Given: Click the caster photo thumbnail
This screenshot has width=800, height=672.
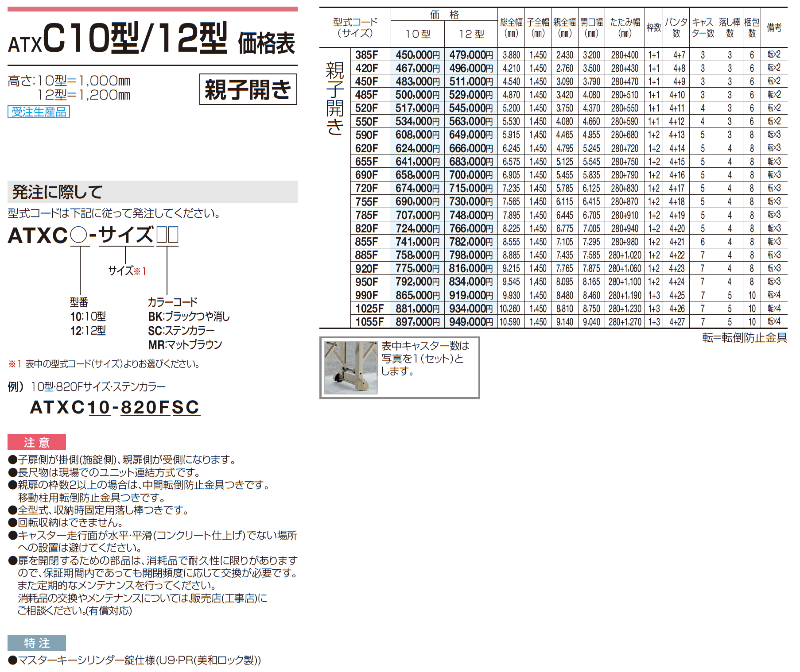Looking at the screenshot, I should 350,367.
